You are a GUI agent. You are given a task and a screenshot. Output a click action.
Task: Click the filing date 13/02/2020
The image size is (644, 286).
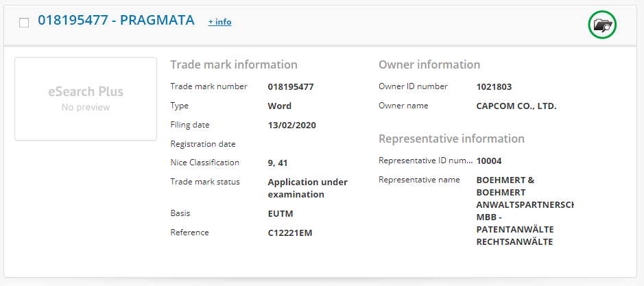click(x=291, y=126)
